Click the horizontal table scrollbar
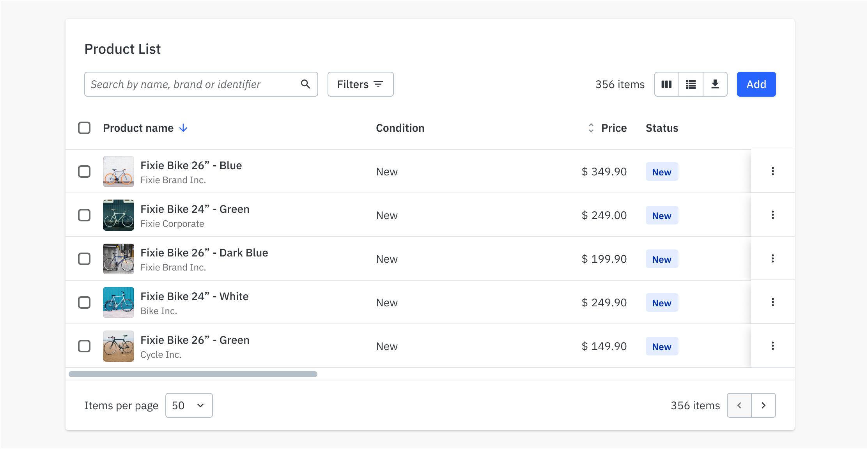Screen dimensions: 868x449 pos(193,374)
